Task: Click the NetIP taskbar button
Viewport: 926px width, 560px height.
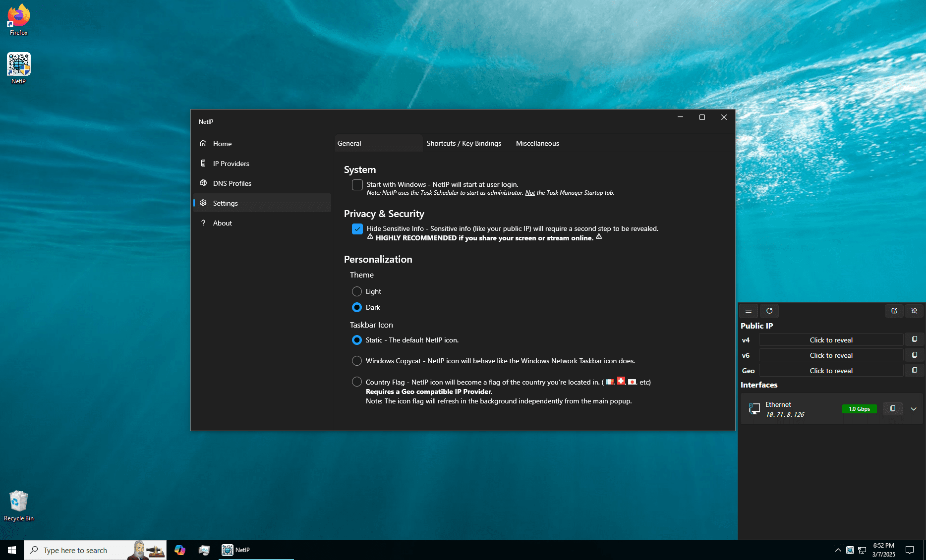Action: [256, 550]
